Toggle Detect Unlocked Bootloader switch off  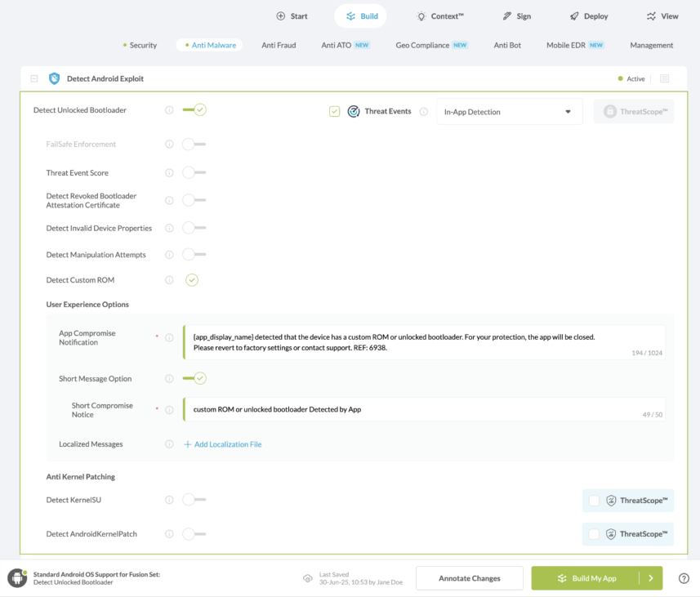pyautogui.click(x=194, y=109)
